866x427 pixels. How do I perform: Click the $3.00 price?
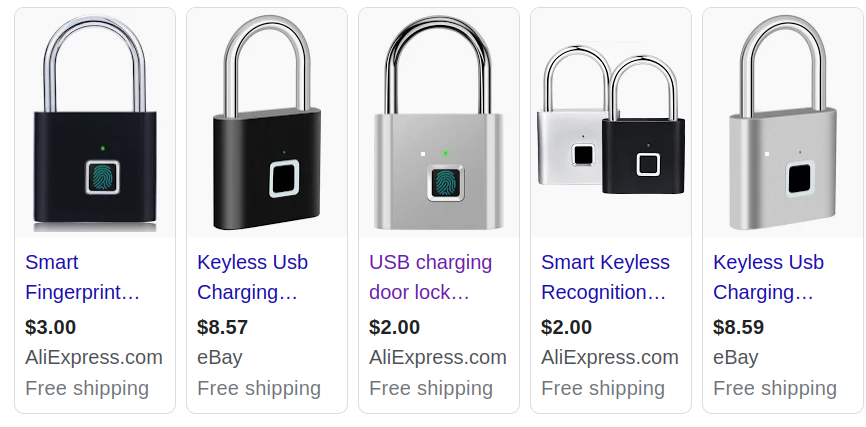click(x=51, y=327)
